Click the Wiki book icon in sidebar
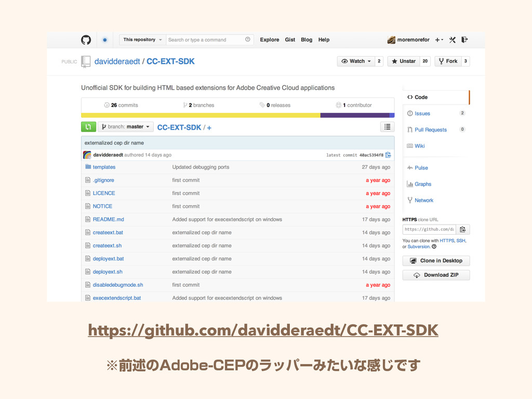 pyautogui.click(x=410, y=146)
